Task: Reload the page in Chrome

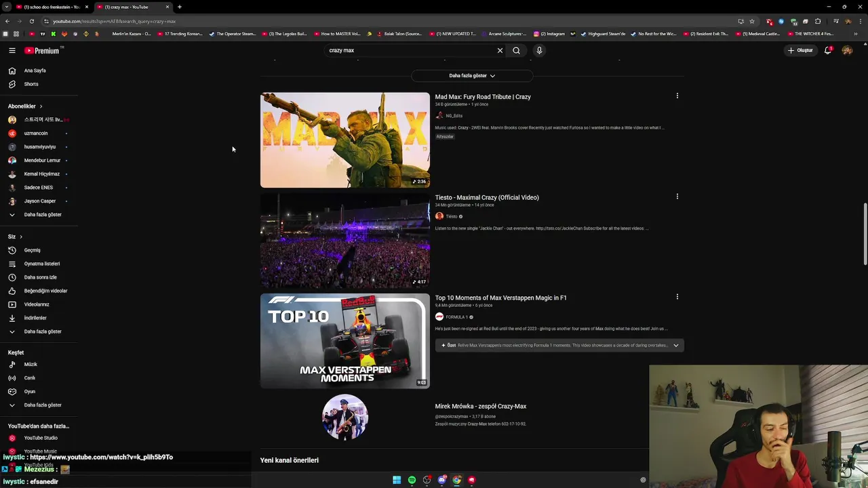Action: tap(31, 21)
